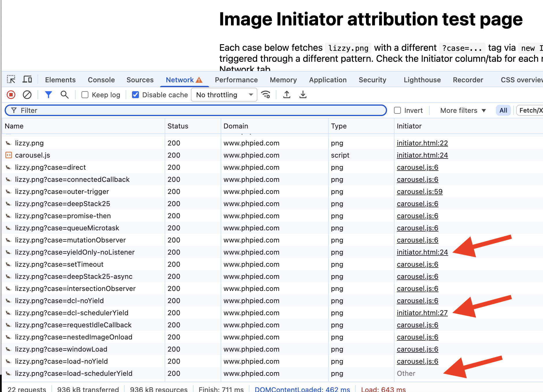The height and width of the screenshot is (392, 543).
Task: Open the Security tab
Action: coord(373,80)
